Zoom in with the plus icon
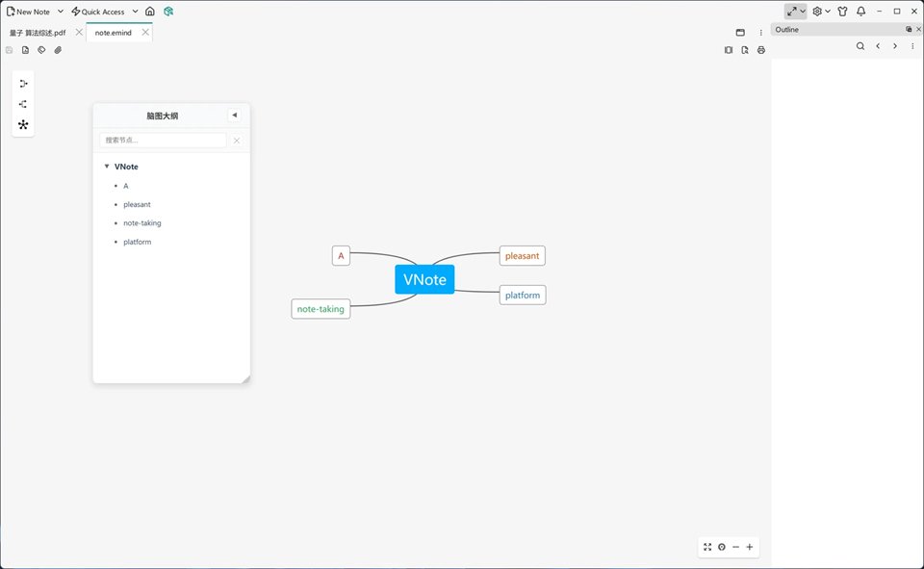Screen dimensions: 924x569 [750, 547]
